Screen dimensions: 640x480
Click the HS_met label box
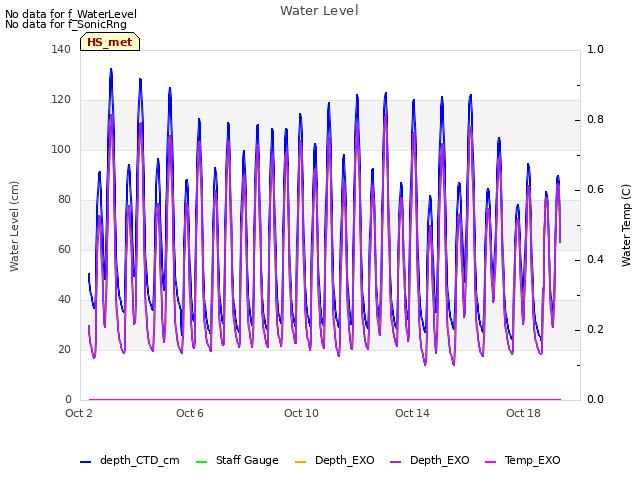click(110, 42)
